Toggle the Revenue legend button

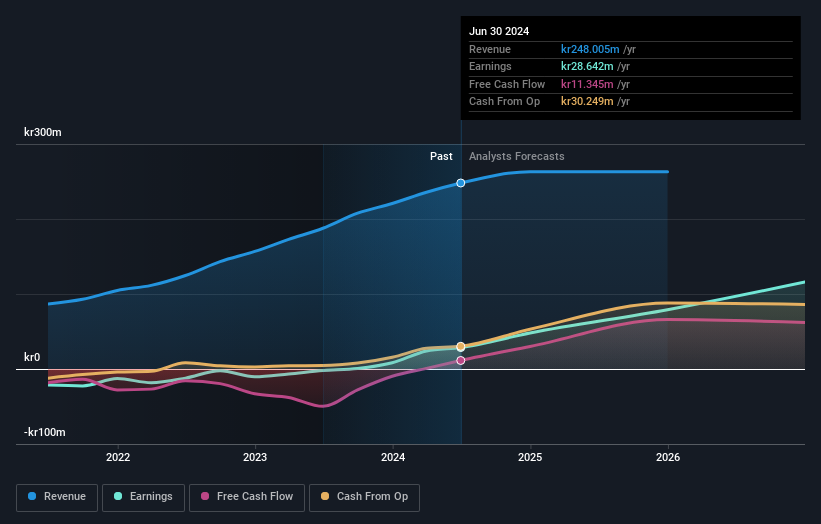(x=57, y=497)
